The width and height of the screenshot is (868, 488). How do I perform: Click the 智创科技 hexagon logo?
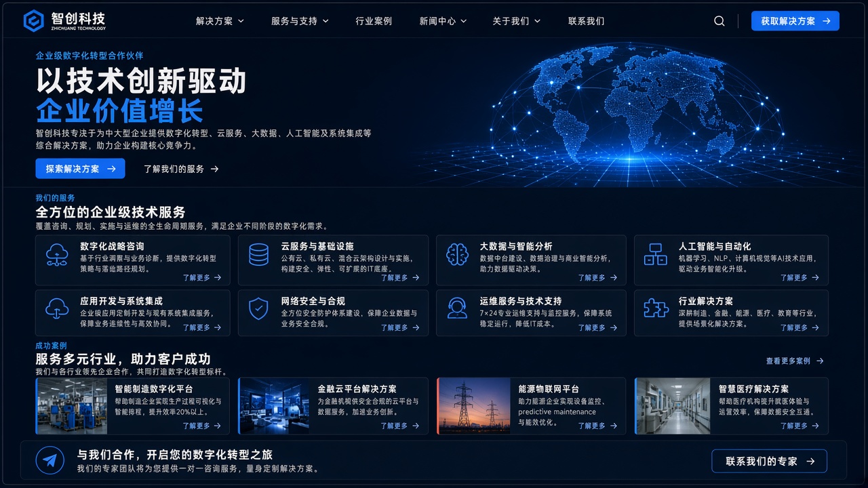click(33, 21)
